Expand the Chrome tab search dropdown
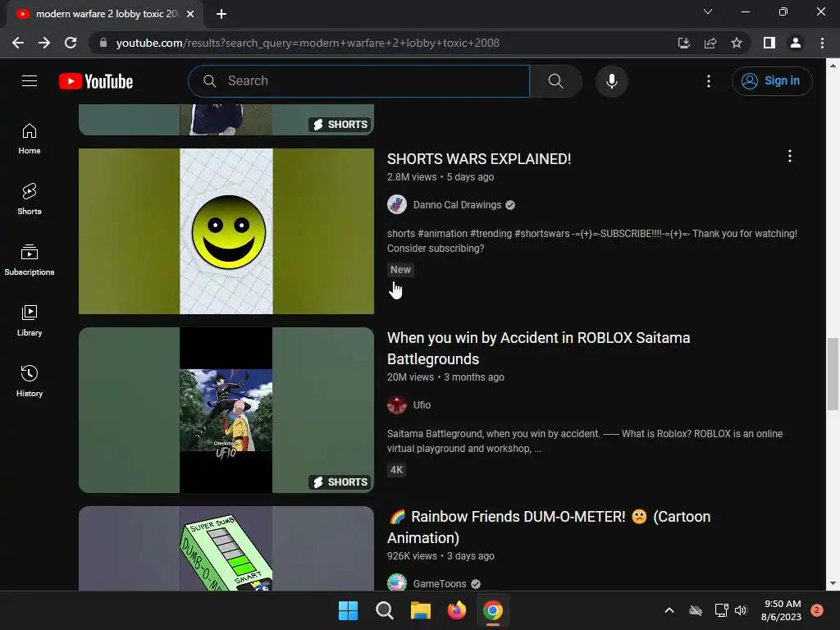Viewport: 840px width, 630px height. [x=708, y=11]
